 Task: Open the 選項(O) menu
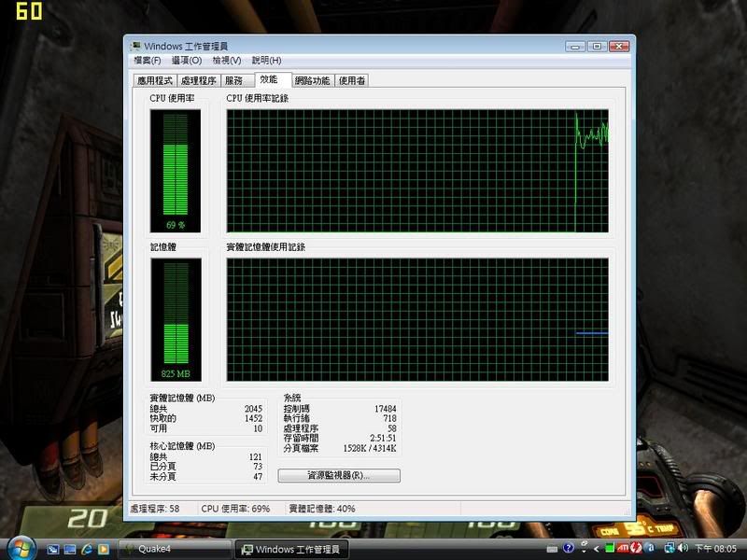point(186,61)
